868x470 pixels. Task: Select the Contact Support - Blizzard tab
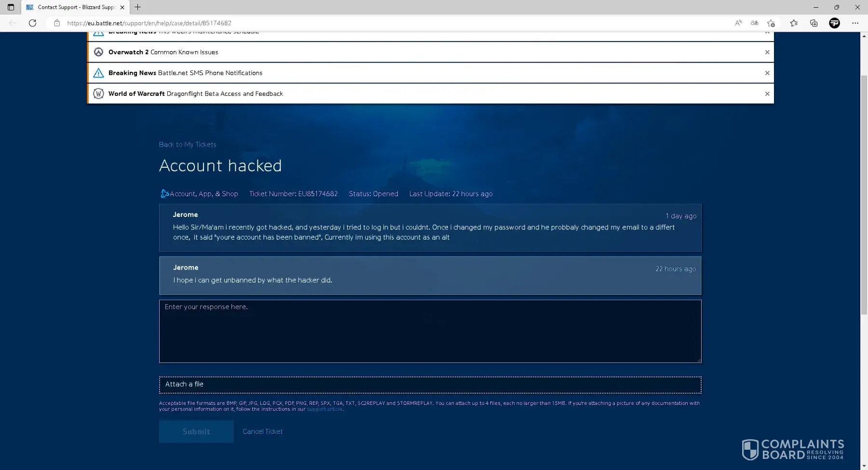tap(75, 7)
